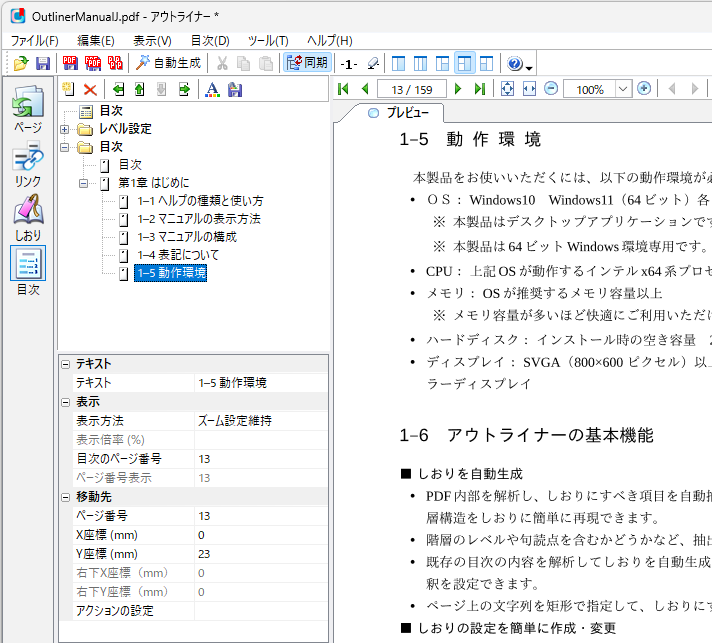Click the green left arrow move icon
712x643 pixels.
119,89
